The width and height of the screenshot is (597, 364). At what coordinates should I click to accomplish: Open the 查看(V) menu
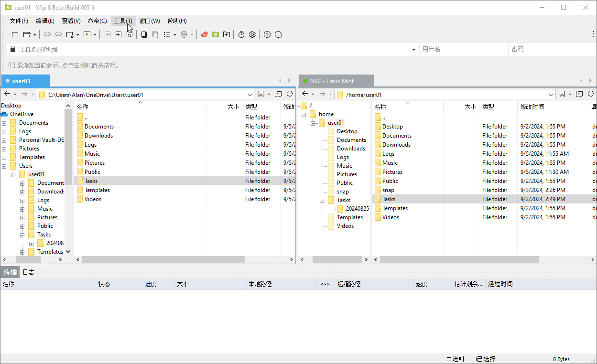click(x=71, y=21)
